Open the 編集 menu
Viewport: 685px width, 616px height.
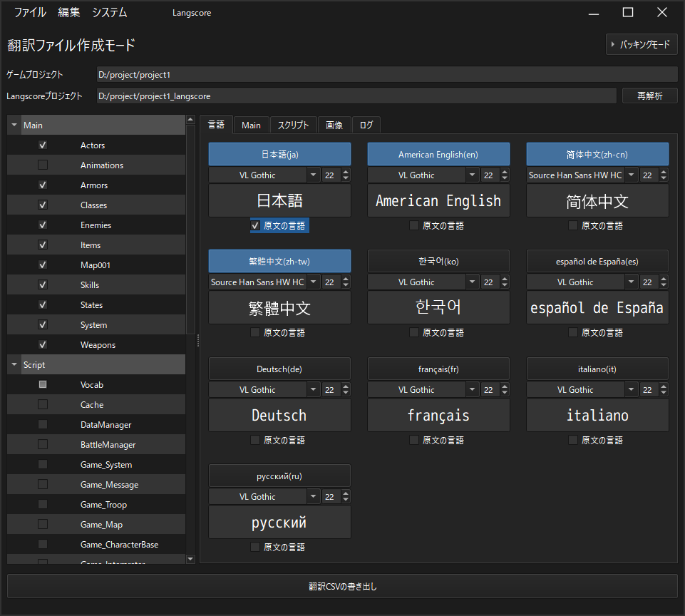point(69,12)
